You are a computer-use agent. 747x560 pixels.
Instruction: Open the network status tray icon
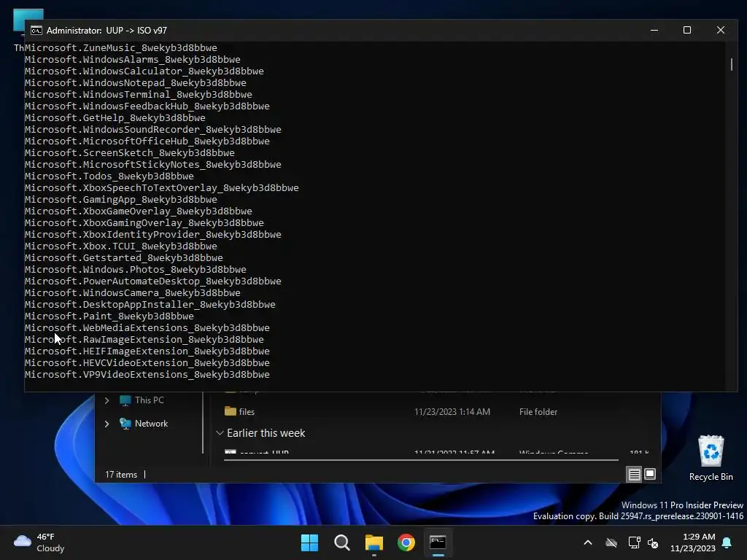pyautogui.click(x=634, y=542)
